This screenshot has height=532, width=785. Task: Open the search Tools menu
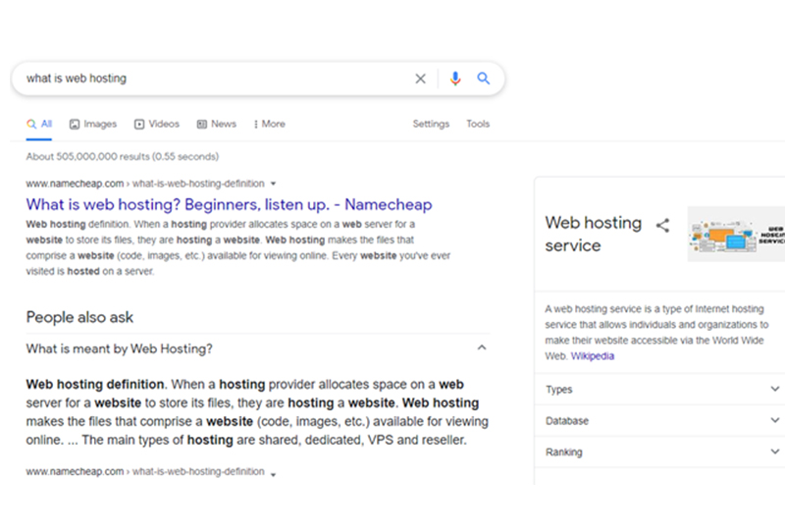click(478, 125)
